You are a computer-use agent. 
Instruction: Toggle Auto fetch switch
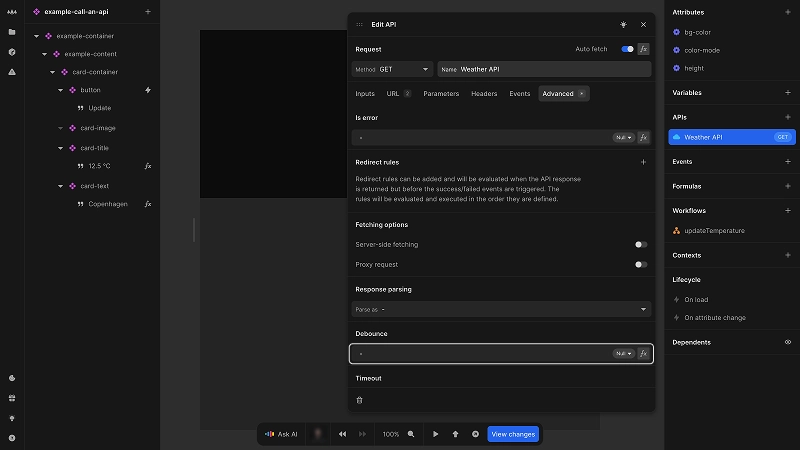(627, 49)
